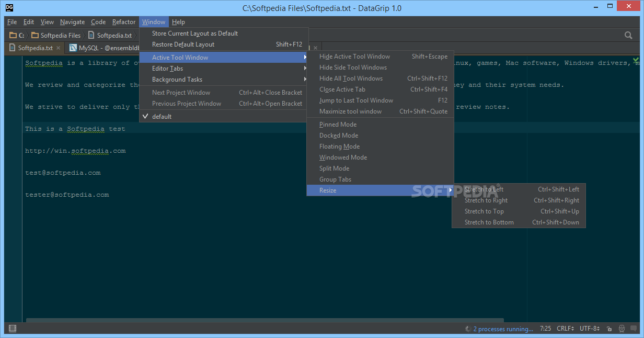Toggle Split Mode menu entry

(380, 168)
